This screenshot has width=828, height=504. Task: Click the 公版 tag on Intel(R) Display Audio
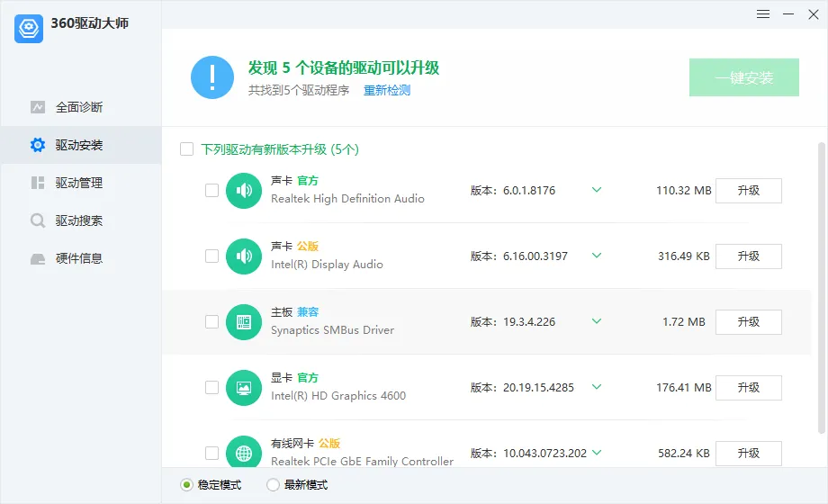coord(308,247)
